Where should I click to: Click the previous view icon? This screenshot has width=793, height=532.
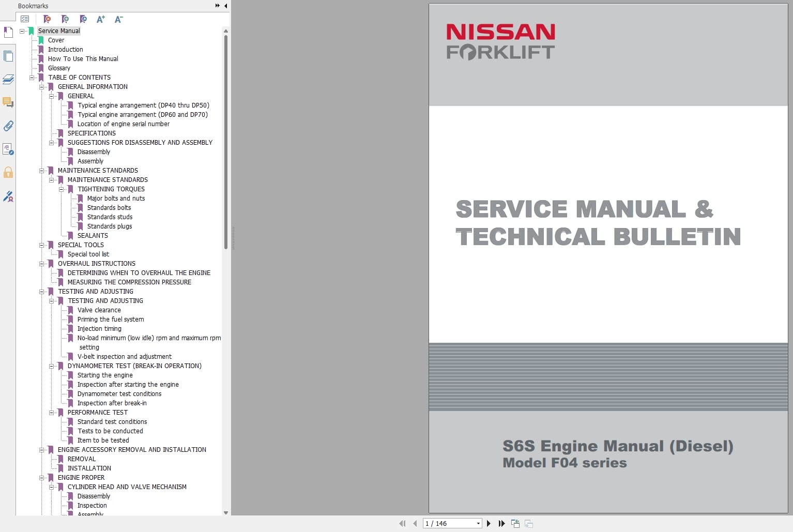pos(515,524)
